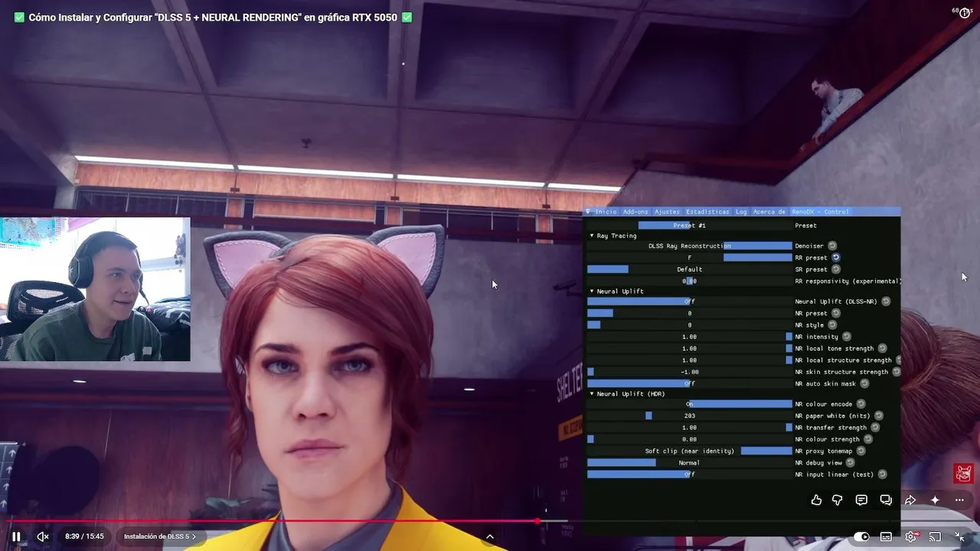Open the Instalación de DLSS 5 chapter list
Viewport: 980px width, 551px height.
(x=160, y=536)
